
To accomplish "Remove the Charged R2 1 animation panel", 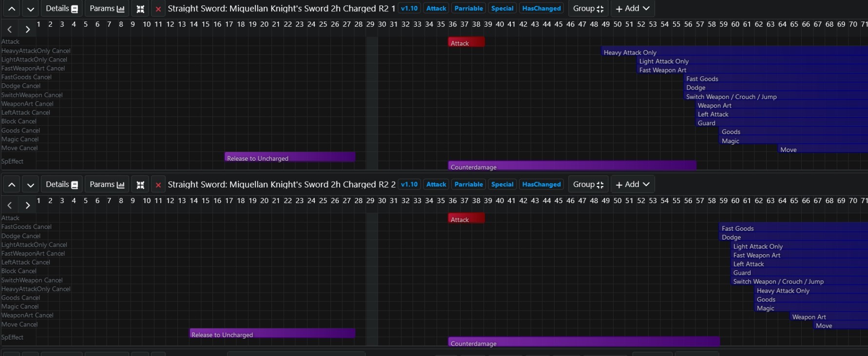I will [x=158, y=9].
